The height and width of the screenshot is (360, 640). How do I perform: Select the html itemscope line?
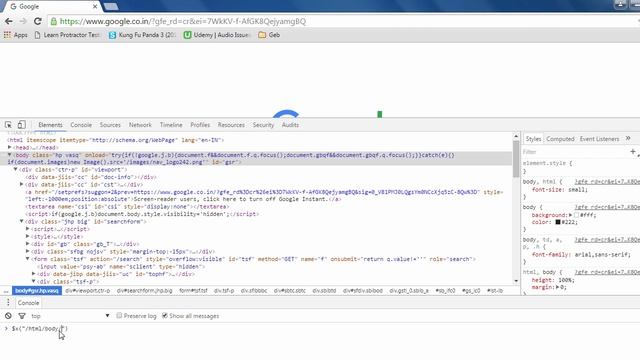point(116,140)
